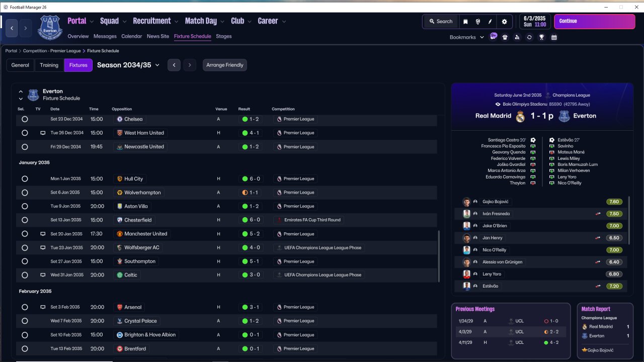Switch to the General tab
This screenshot has height=362, width=644.
click(20, 65)
